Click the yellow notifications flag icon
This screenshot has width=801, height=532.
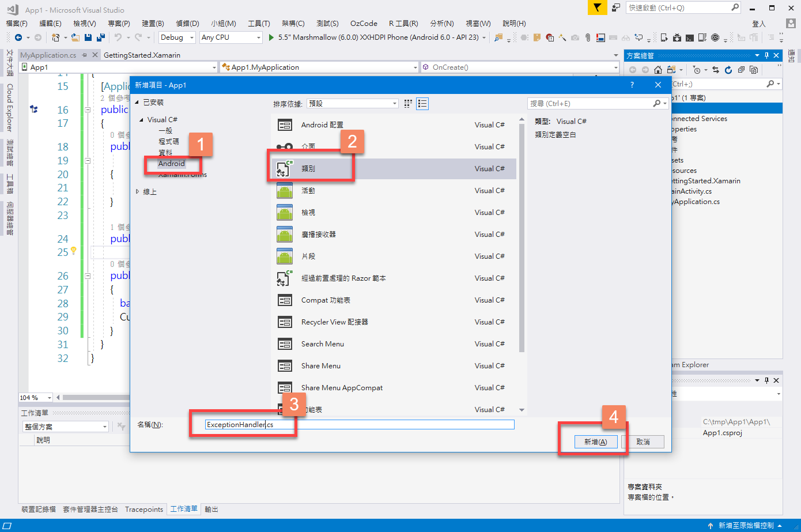[x=598, y=7]
